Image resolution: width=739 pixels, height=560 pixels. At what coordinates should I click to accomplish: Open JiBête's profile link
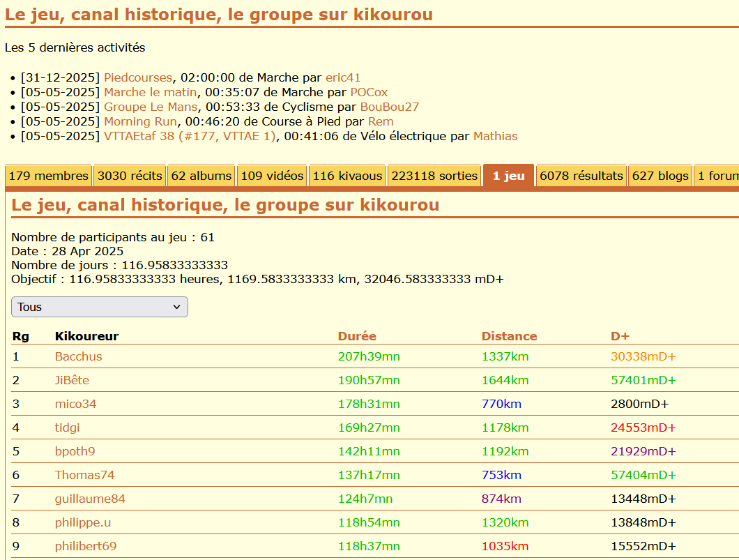pos(72,380)
